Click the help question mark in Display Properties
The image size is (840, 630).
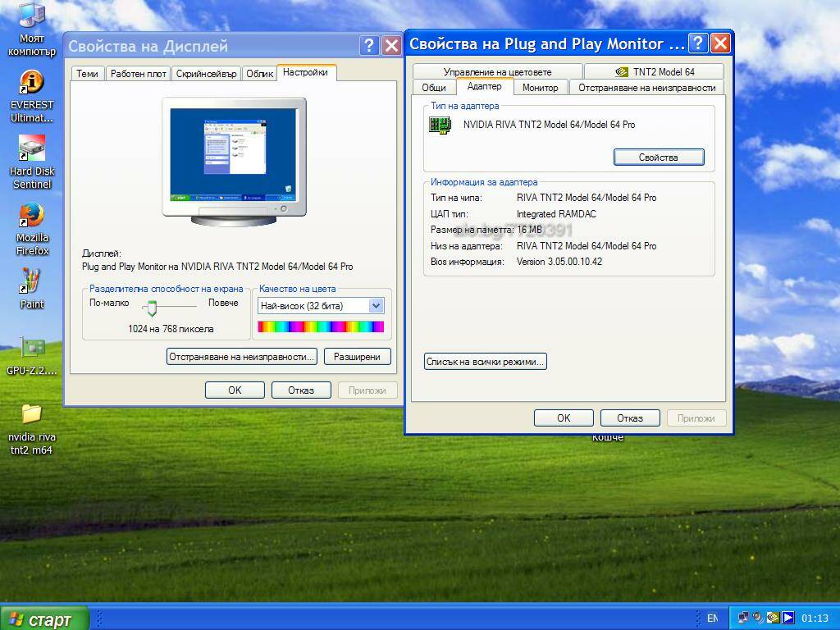(x=368, y=46)
